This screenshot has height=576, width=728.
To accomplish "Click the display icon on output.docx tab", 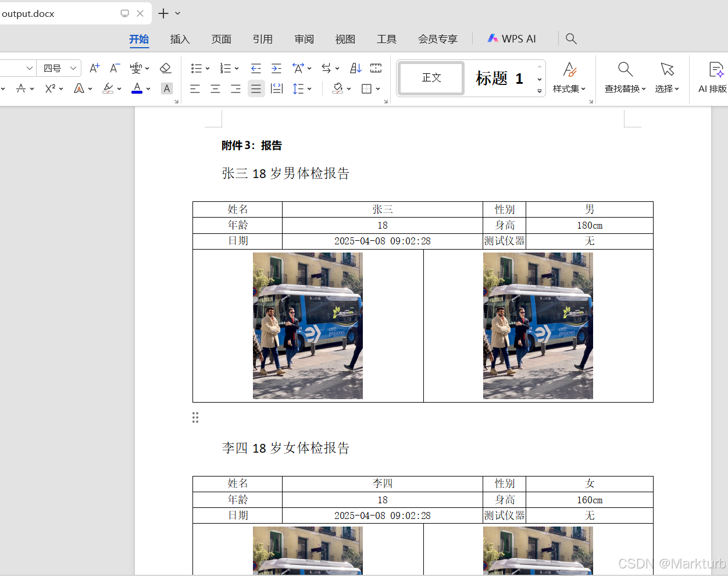I will pyautogui.click(x=124, y=13).
